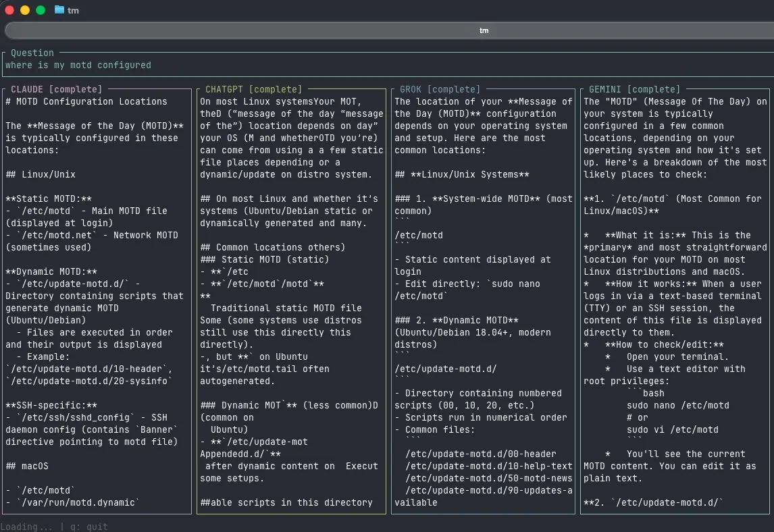Click the 'GROK [complete]' panel header
This screenshot has width=774, height=532.
click(x=440, y=89)
